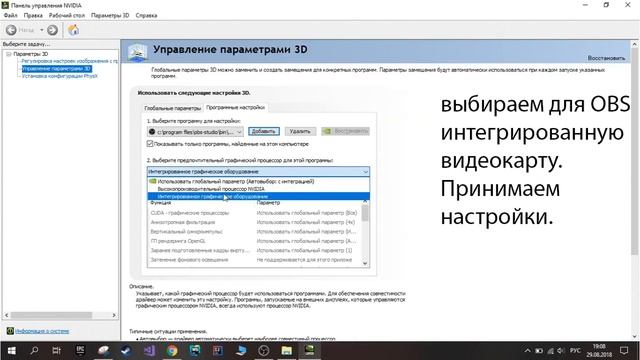Switch to Глобальные параметры tab
Image resolution: width=640 pixels, height=360 pixels.
(173, 108)
